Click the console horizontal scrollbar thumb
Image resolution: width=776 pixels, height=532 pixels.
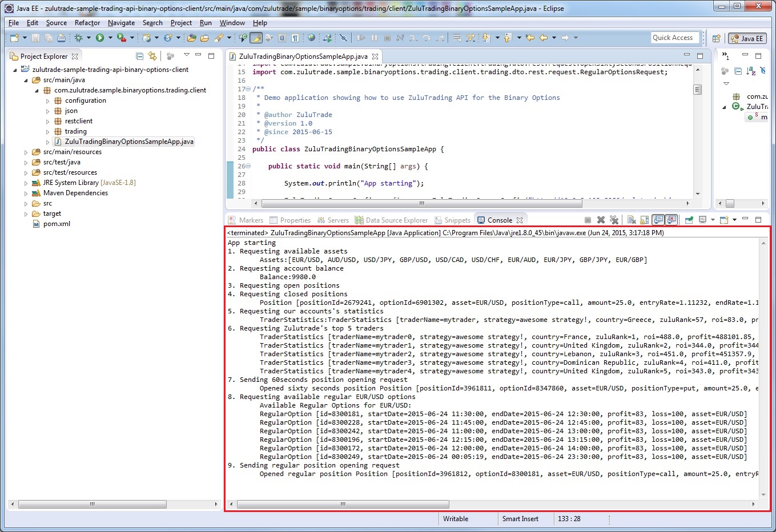[343, 504]
